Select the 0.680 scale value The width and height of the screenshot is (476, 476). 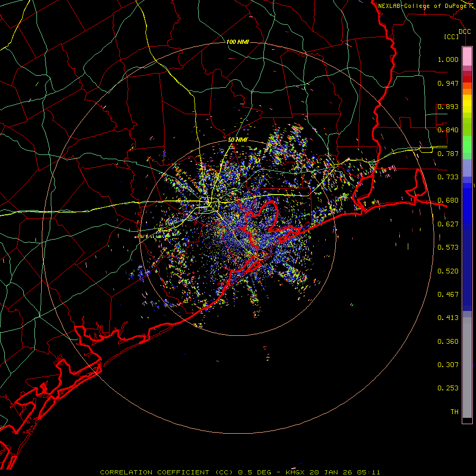coord(448,200)
